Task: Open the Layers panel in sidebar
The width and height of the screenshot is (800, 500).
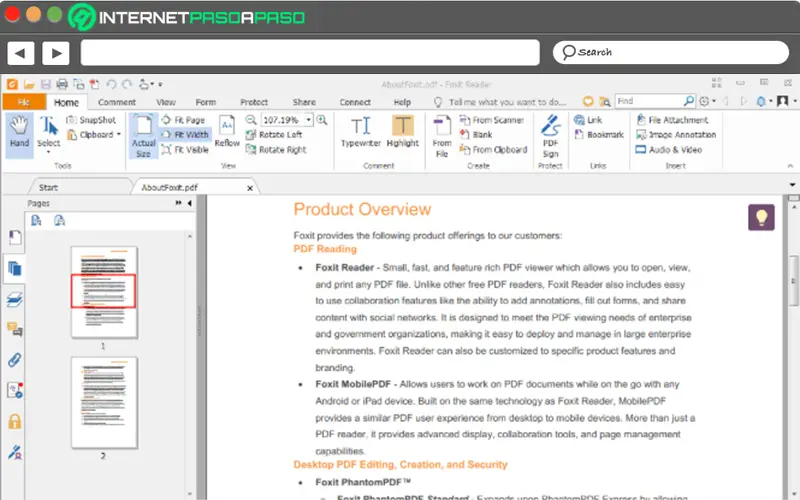Action: (15, 299)
